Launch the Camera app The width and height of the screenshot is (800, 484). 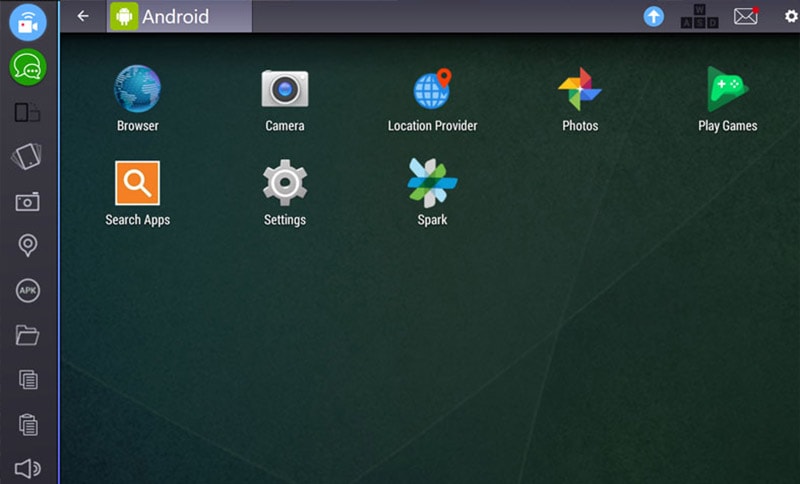pyautogui.click(x=285, y=89)
